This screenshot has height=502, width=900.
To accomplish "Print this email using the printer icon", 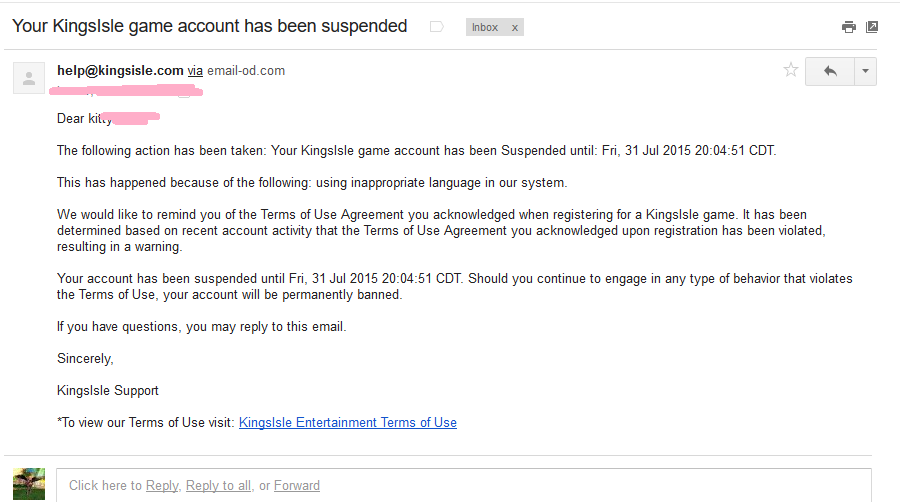I will pyautogui.click(x=848, y=27).
